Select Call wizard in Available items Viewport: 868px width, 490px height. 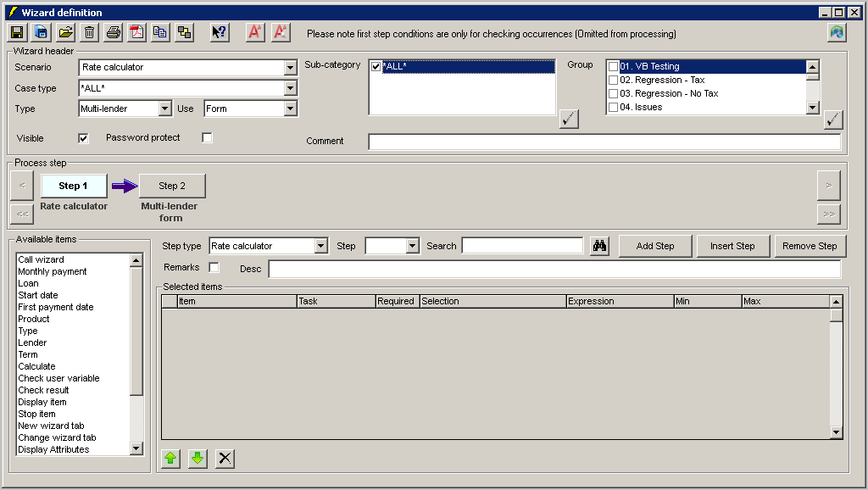[x=41, y=259]
